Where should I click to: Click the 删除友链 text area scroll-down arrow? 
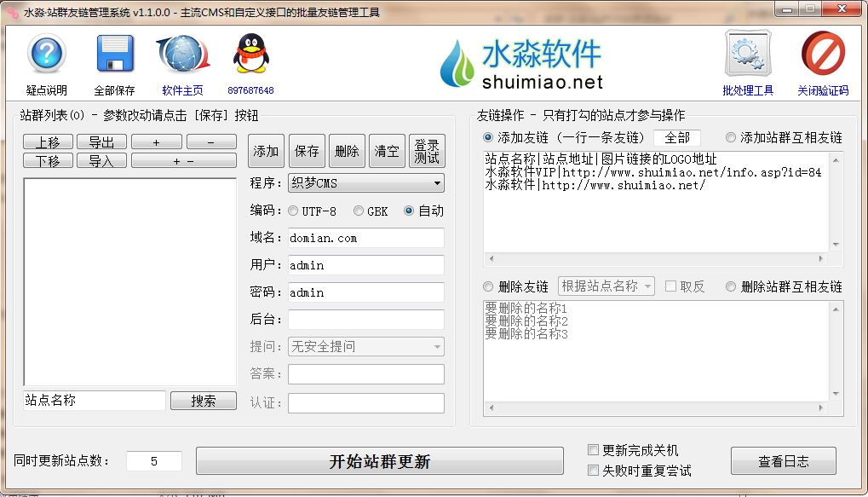836,393
